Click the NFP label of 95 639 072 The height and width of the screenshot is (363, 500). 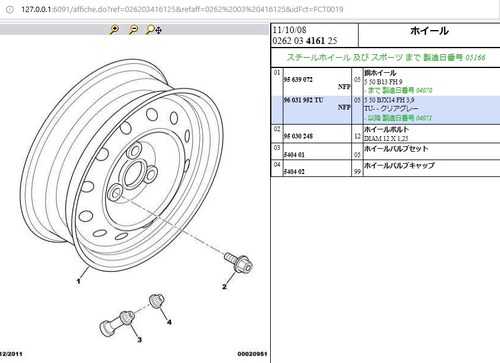pos(344,87)
